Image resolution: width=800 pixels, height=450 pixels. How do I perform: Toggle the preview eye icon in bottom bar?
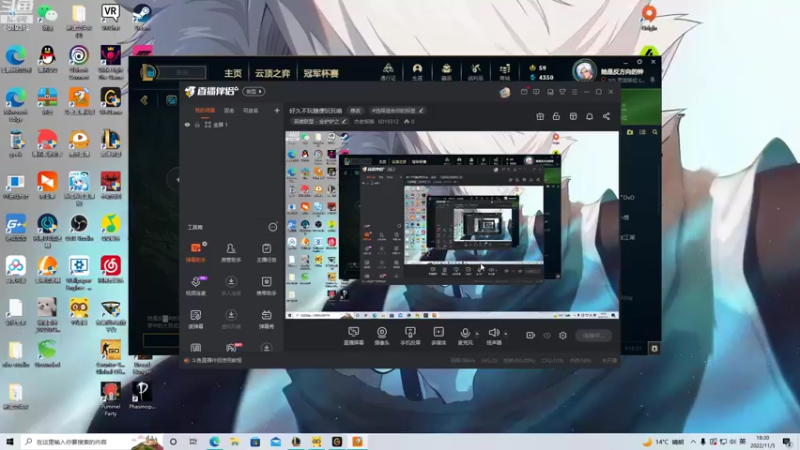pyautogui.click(x=547, y=335)
